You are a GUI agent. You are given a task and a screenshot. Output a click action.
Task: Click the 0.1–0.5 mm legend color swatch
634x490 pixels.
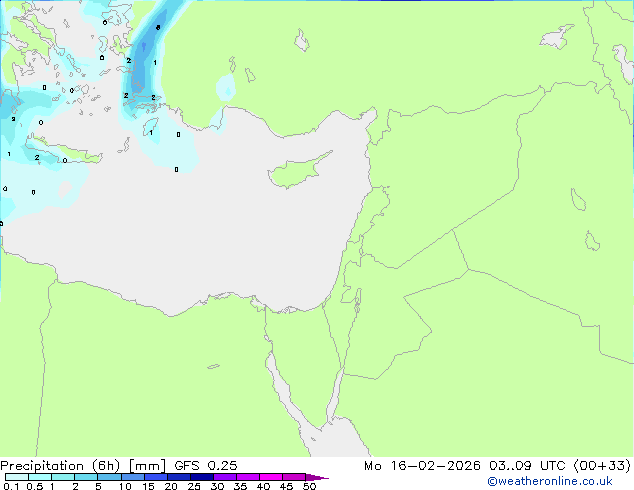(17, 477)
